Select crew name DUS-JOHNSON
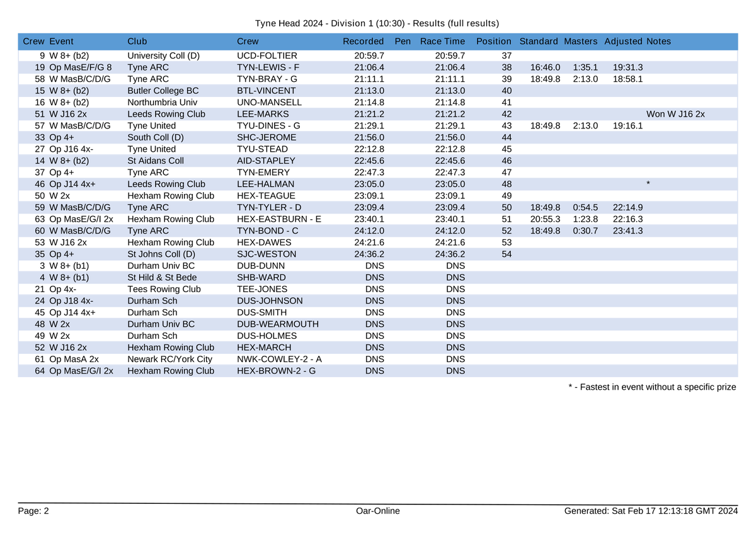 point(270,300)
